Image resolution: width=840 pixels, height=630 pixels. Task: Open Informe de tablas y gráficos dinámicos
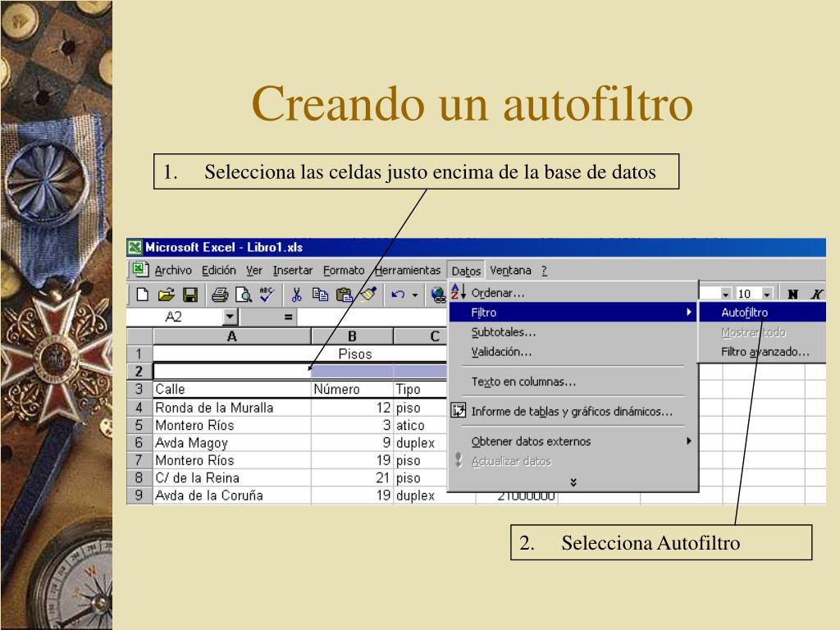[573, 412]
